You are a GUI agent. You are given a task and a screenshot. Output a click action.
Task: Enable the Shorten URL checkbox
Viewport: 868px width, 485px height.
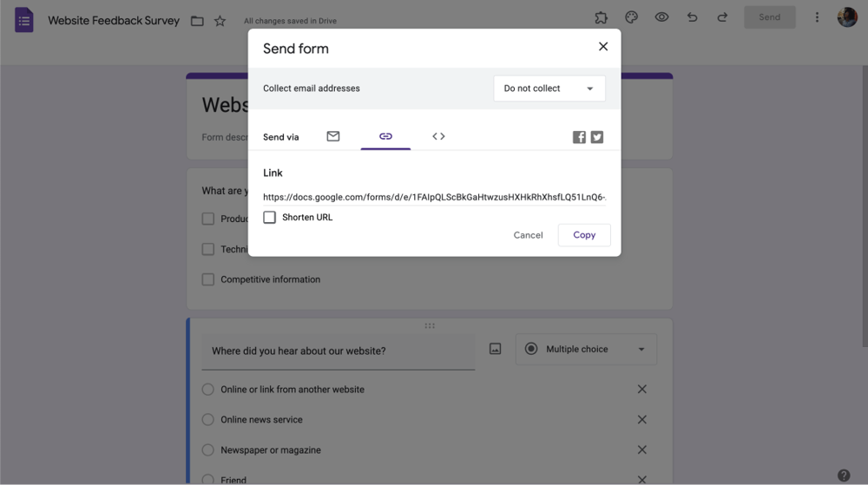pyautogui.click(x=270, y=218)
